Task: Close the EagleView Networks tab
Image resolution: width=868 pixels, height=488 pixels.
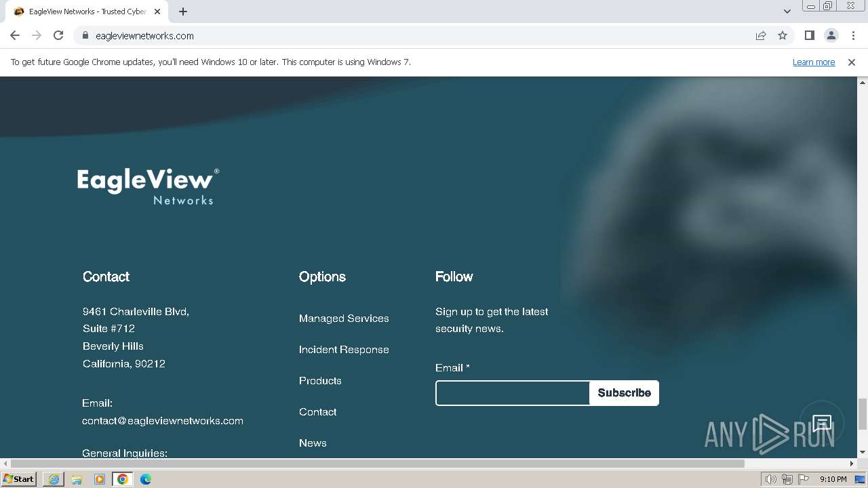Action: tap(157, 12)
